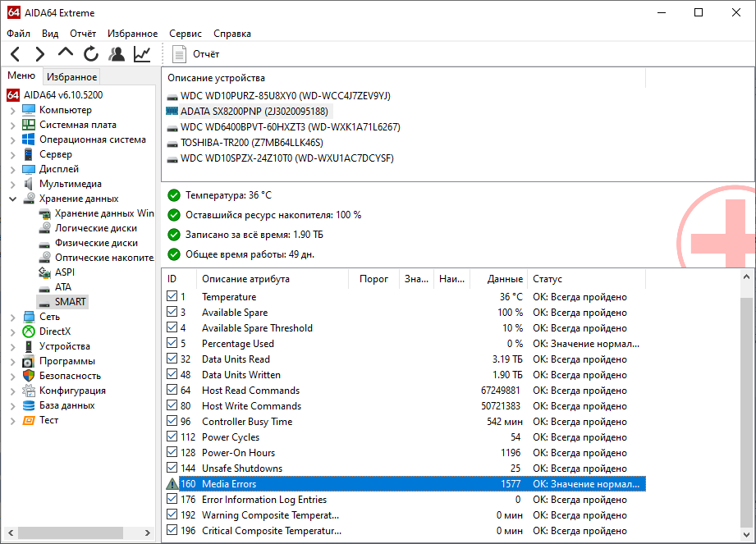Select the Системная плата icon
This screenshot has height=544, width=756.
click(x=29, y=125)
